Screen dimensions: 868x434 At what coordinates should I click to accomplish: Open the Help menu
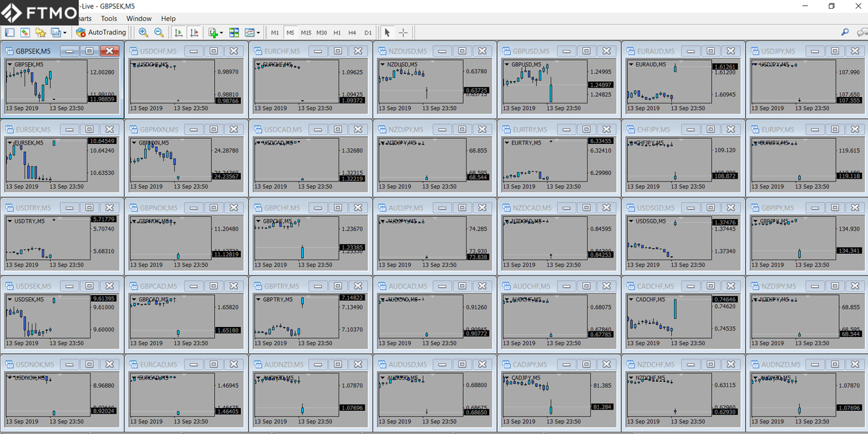pyautogui.click(x=169, y=19)
